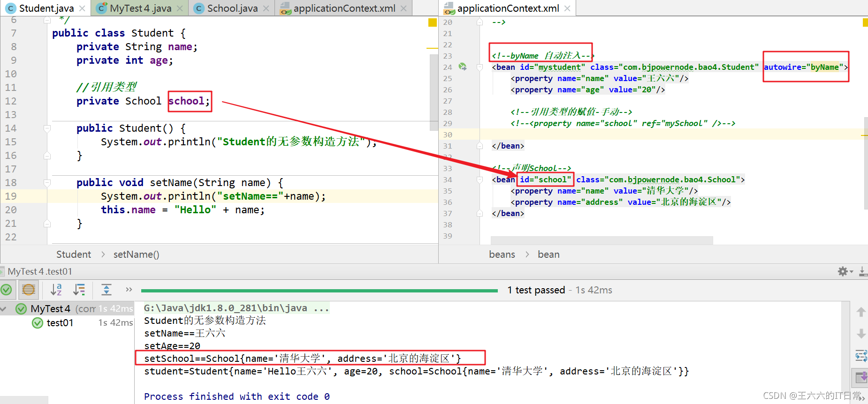Click the green test progress bar

(x=319, y=291)
